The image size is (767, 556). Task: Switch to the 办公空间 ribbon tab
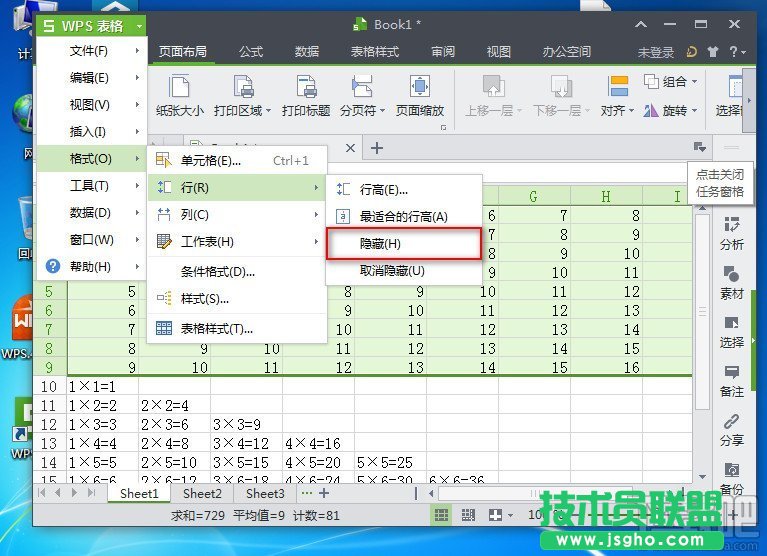pyautogui.click(x=566, y=51)
